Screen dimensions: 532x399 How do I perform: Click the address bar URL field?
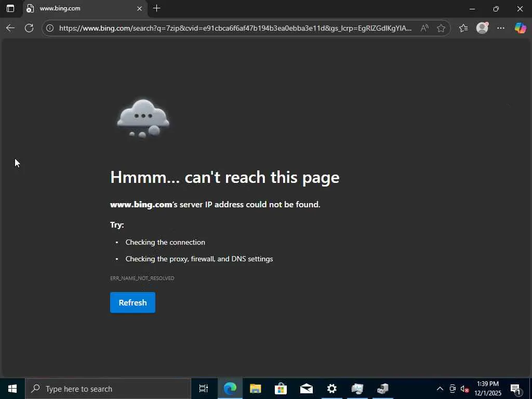(235, 28)
